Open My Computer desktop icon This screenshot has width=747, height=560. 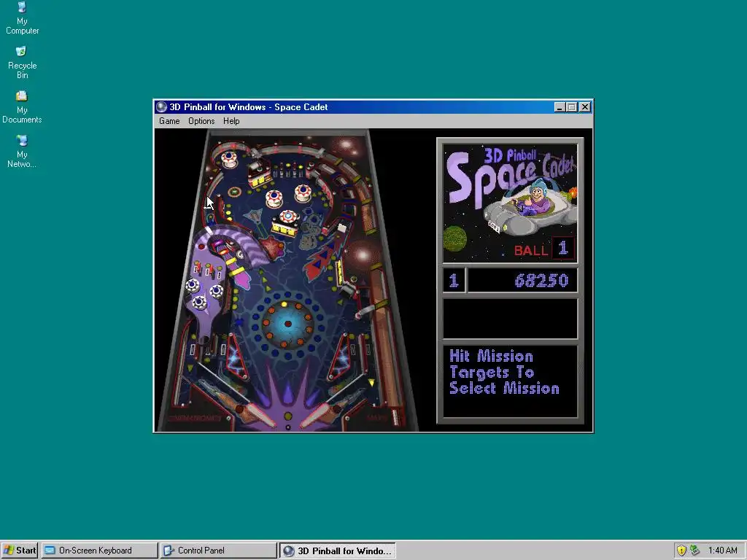(22, 18)
